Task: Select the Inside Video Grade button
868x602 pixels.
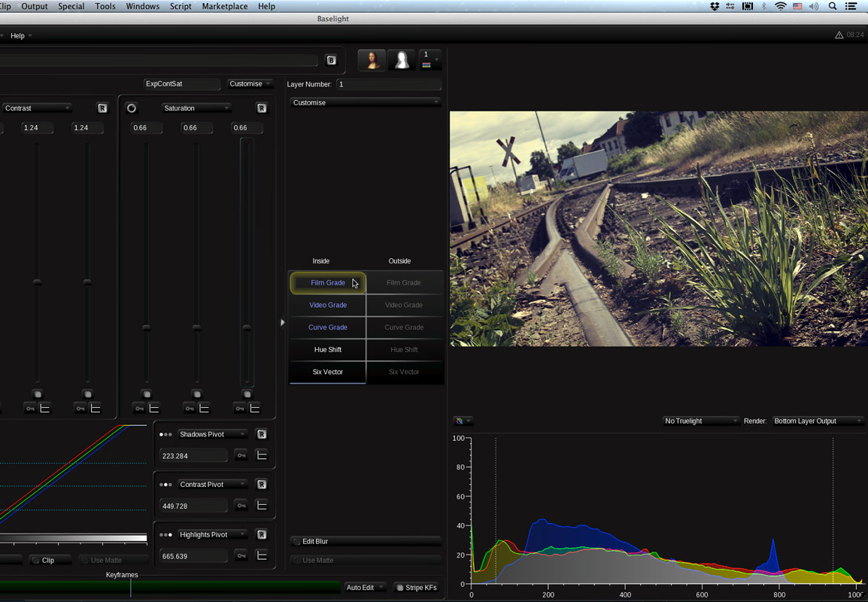Action: (x=327, y=305)
